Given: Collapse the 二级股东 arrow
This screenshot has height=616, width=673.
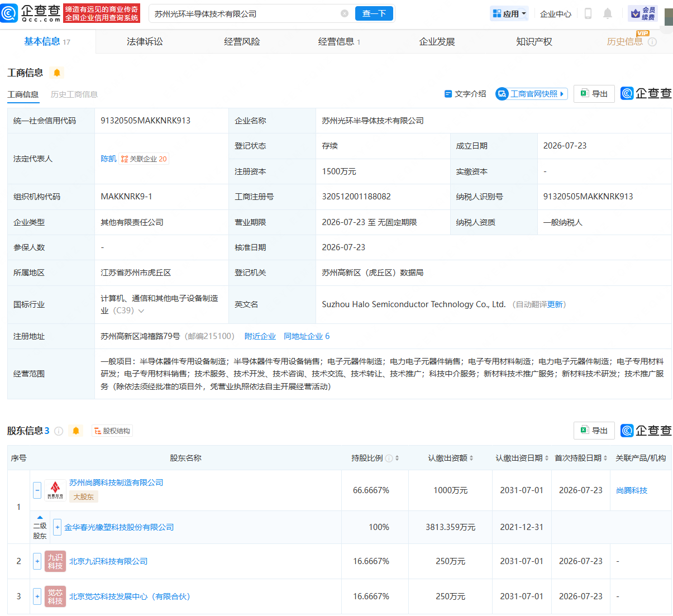Looking at the screenshot, I should [40, 517].
